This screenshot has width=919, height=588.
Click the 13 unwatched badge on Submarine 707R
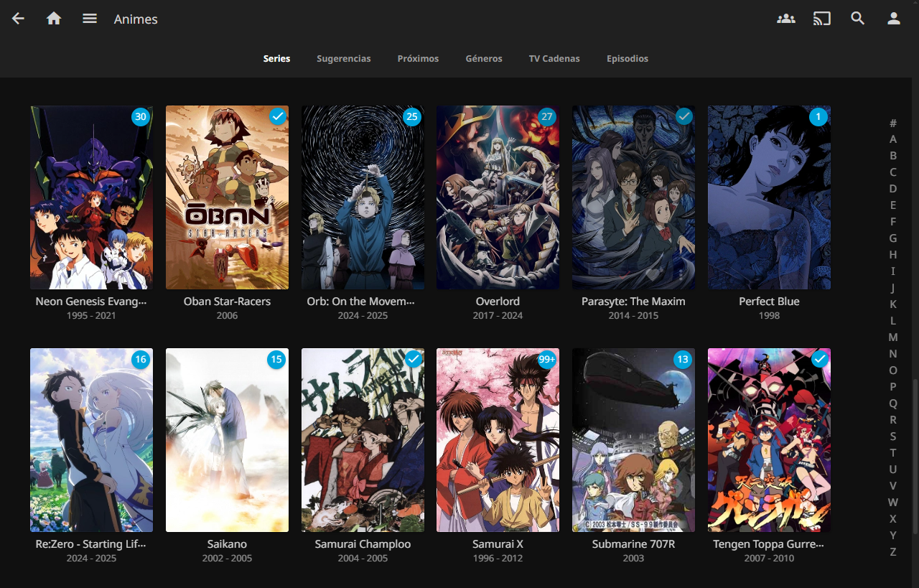pyautogui.click(x=683, y=359)
